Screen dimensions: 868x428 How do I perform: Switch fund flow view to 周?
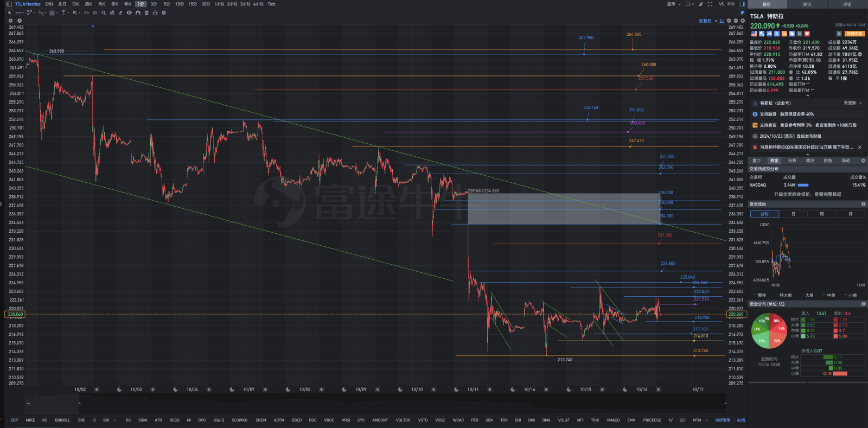point(821,214)
